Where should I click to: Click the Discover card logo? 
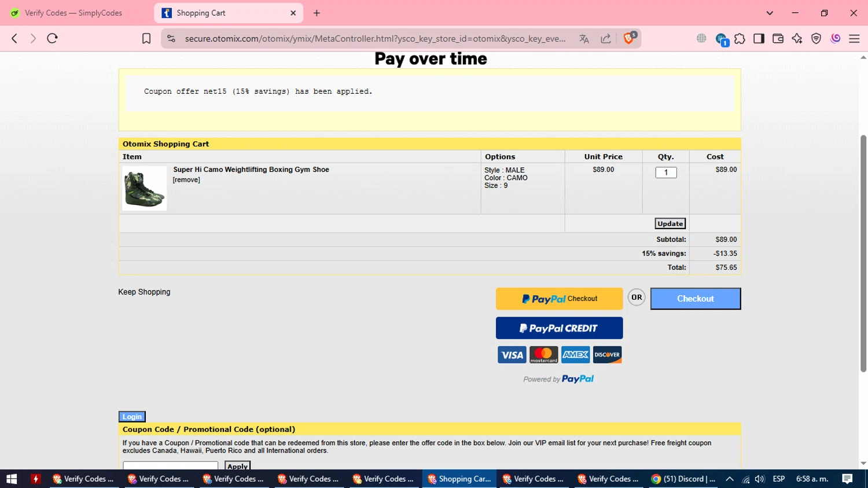coord(607,355)
